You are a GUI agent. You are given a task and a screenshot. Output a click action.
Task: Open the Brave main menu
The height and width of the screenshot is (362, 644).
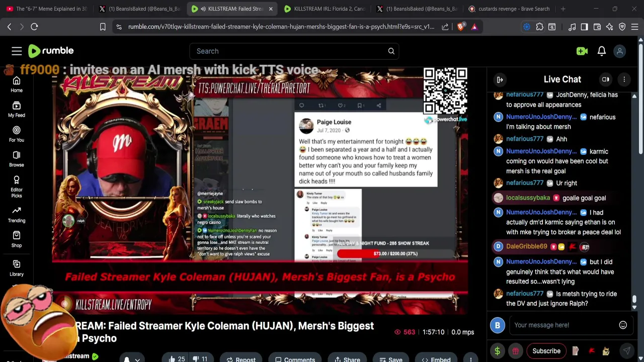pos(635,27)
